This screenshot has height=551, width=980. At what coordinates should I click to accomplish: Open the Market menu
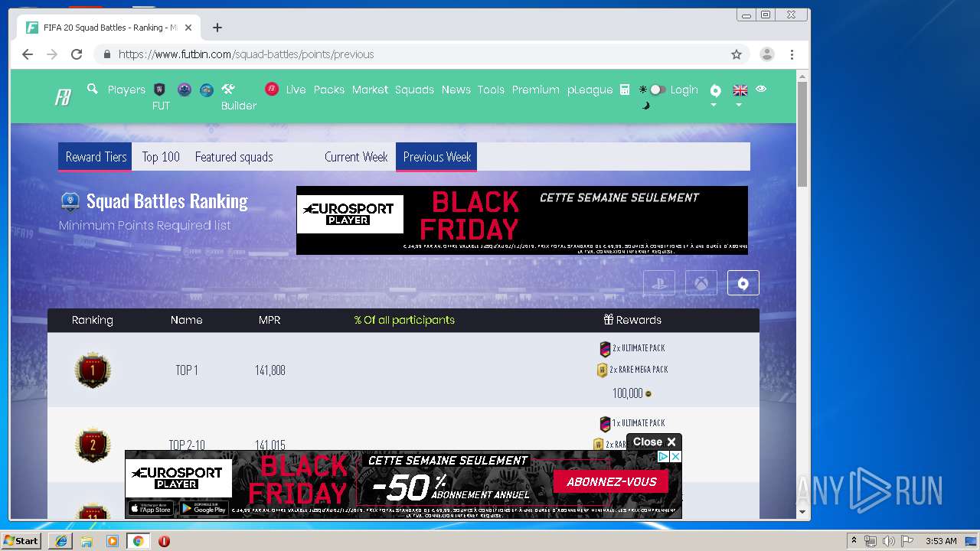[370, 90]
